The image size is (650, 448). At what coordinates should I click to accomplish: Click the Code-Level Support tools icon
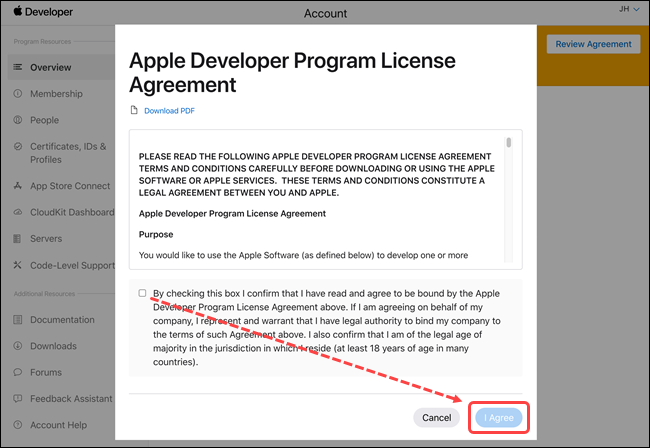pos(19,265)
